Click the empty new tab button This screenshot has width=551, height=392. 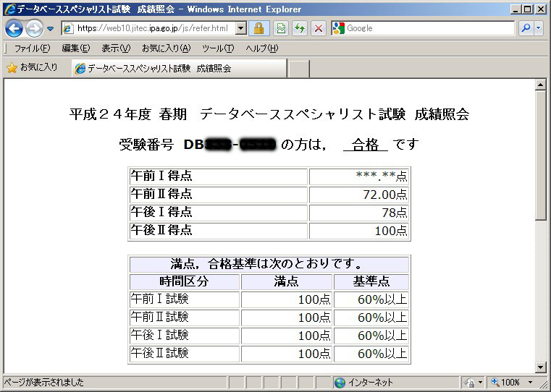coord(299,69)
